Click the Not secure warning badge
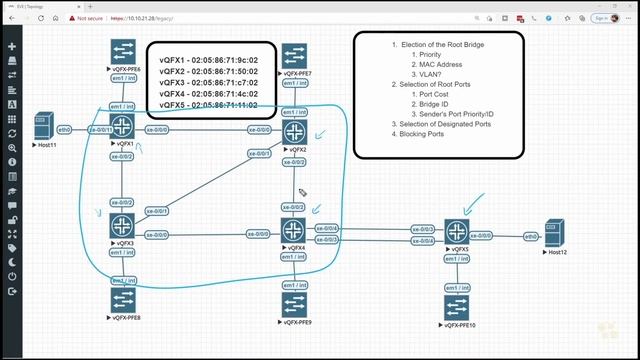This screenshot has width=640, height=360. (x=86, y=18)
